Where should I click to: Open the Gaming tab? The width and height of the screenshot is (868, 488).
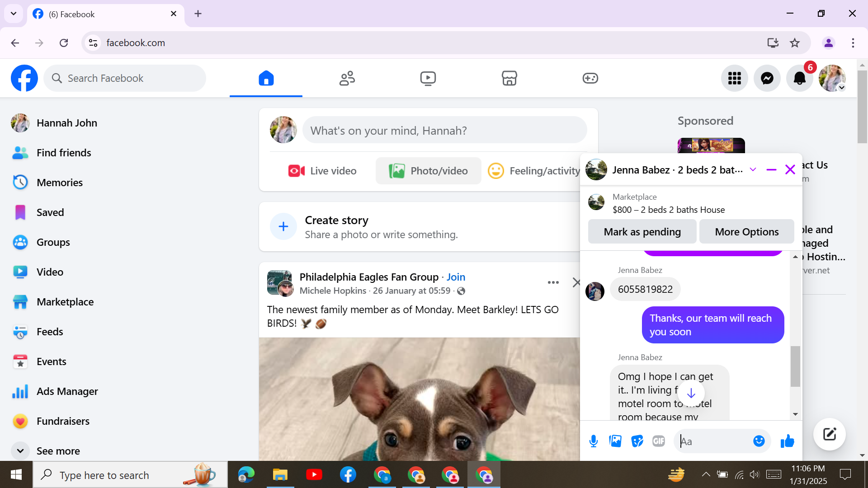590,78
